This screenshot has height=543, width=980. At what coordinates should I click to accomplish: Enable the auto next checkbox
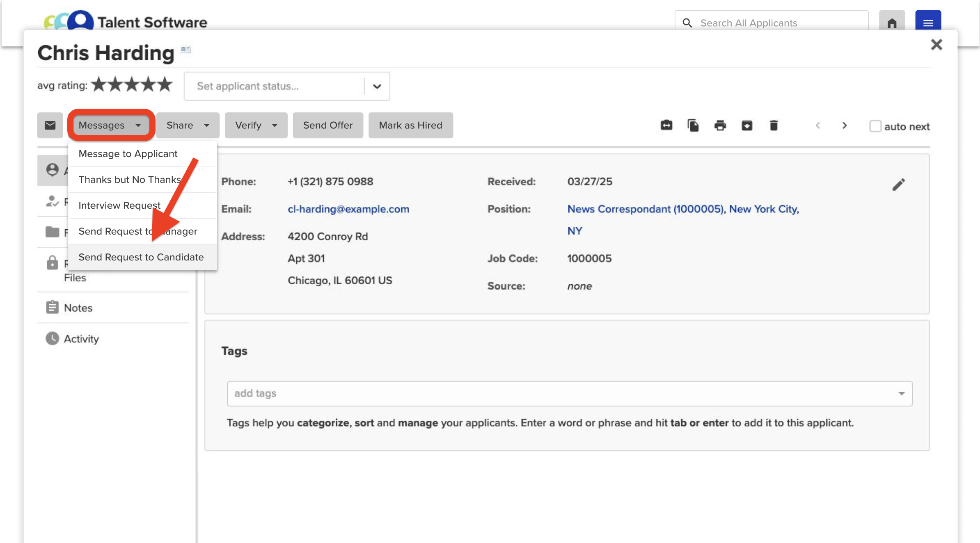click(x=875, y=126)
